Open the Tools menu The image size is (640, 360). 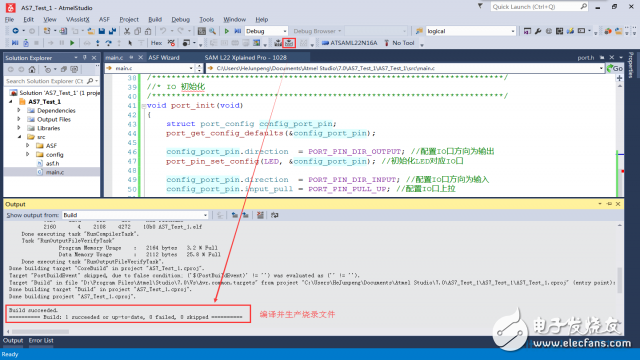pos(207,19)
